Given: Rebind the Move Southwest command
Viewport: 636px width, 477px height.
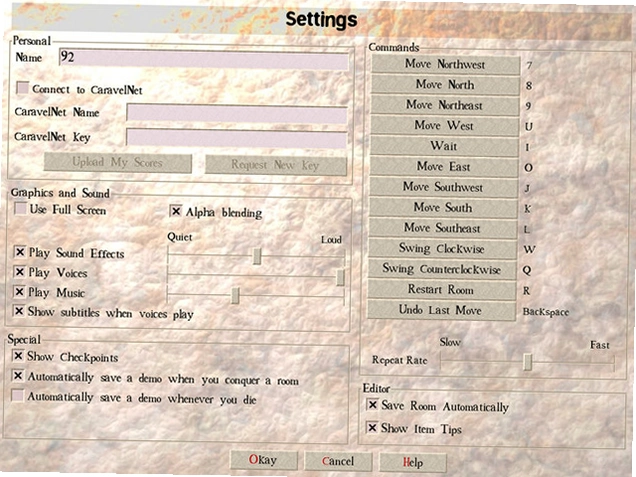Looking at the screenshot, I should point(443,187).
